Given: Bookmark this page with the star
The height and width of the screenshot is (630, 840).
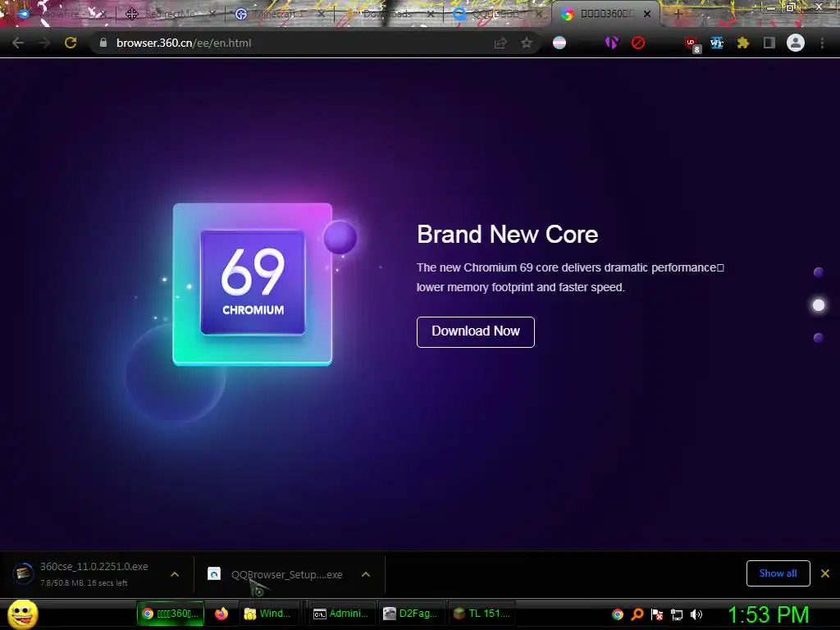Looking at the screenshot, I should tap(527, 43).
